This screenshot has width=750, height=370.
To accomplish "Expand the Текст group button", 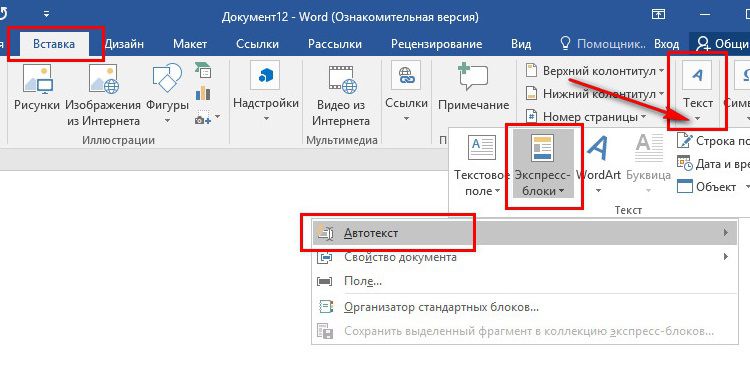I will coord(698,91).
